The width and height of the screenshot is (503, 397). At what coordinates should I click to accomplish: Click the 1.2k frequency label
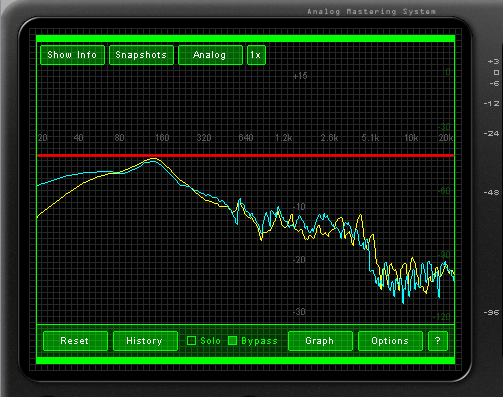[284, 138]
